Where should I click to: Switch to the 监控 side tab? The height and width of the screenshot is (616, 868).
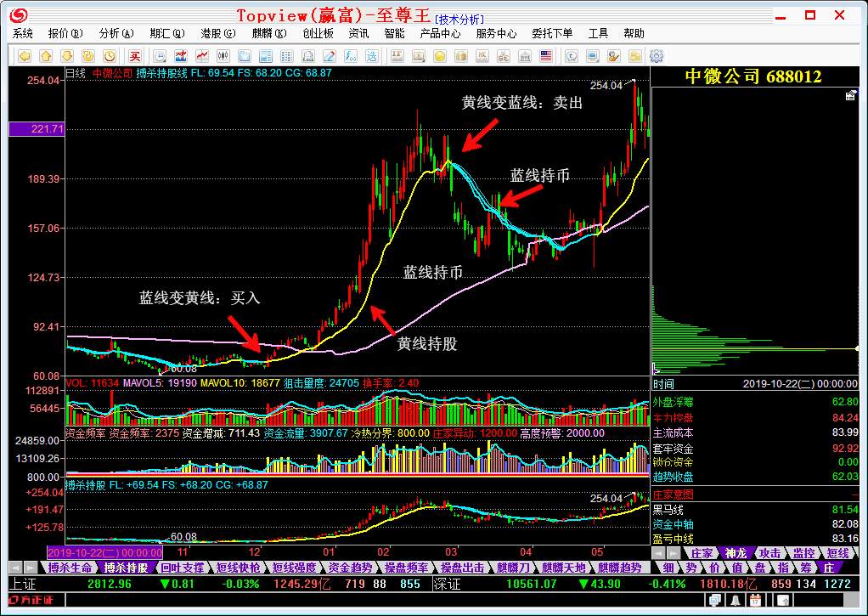tap(803, 553)
